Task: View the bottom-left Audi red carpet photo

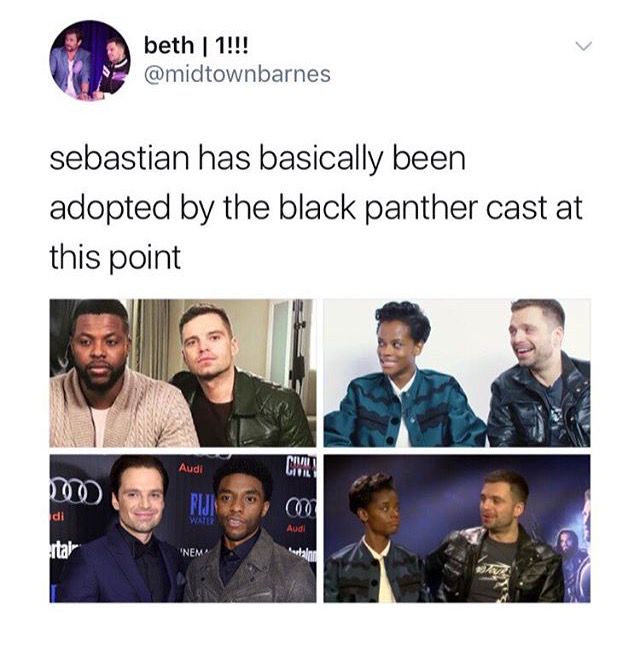Action: (183, 528)
